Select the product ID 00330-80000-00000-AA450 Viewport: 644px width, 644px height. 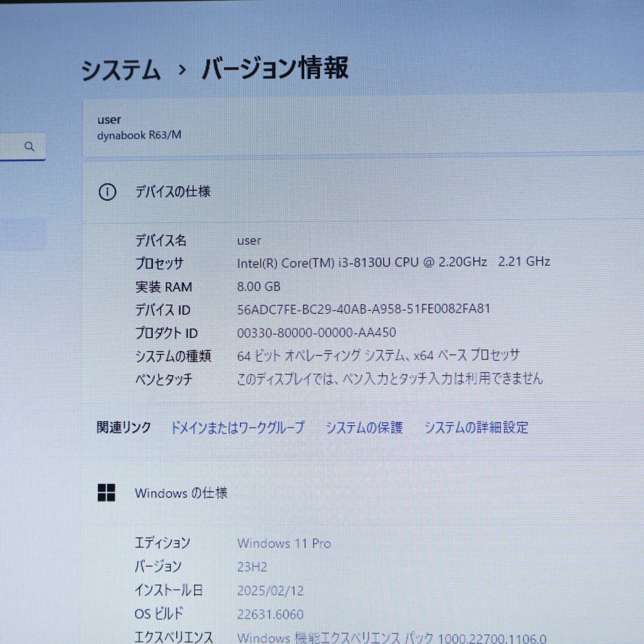(317, 333)
